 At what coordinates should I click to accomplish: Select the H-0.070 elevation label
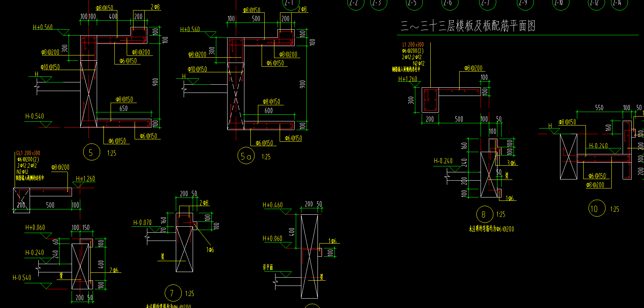[142, 223]
